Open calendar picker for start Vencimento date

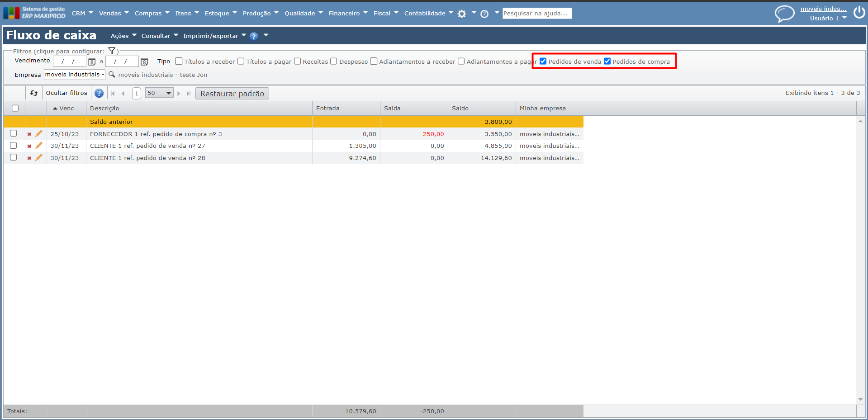(92, 61)
